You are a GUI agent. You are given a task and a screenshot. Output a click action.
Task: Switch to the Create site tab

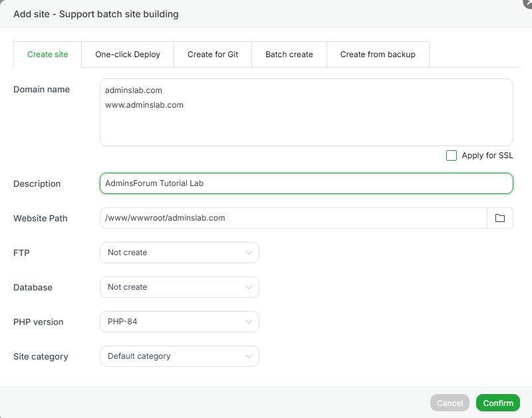click(47, 54)
